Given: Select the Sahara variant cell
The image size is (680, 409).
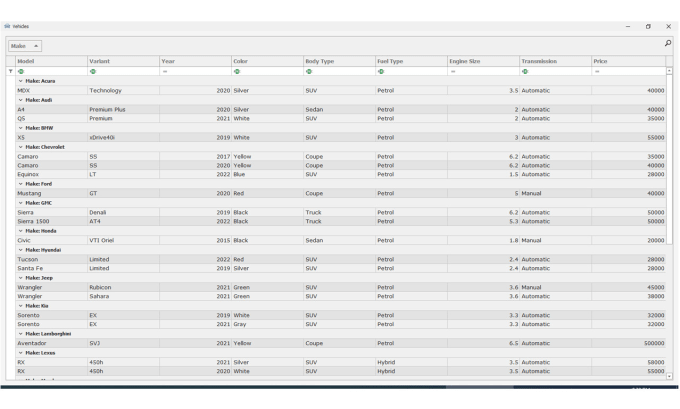Looking at the screenshot, I should pos(123,296).
